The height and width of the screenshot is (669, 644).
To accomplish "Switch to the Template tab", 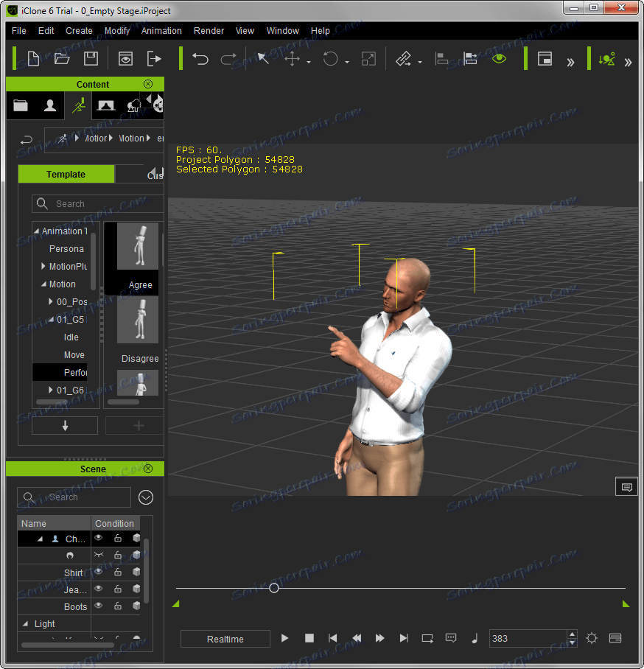I will click(66, 175).
